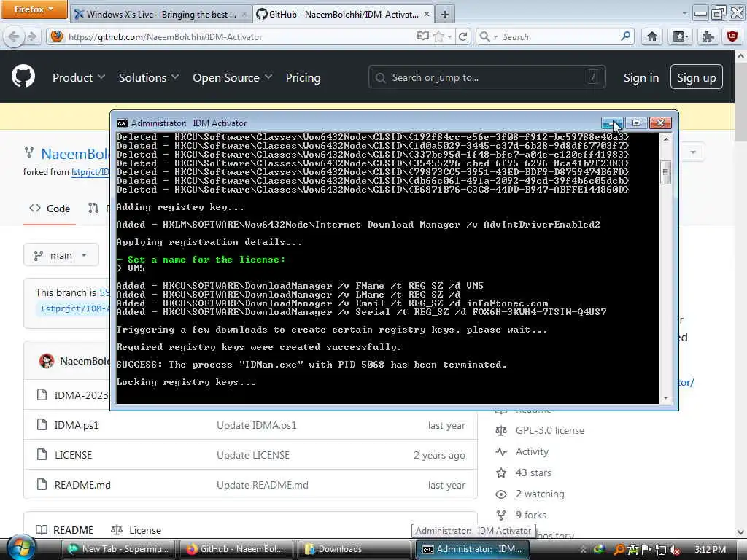Screen dimensions: 747x560
Task: Switch to the Windows X's Live tab
Action: click(x=160, y=15)
